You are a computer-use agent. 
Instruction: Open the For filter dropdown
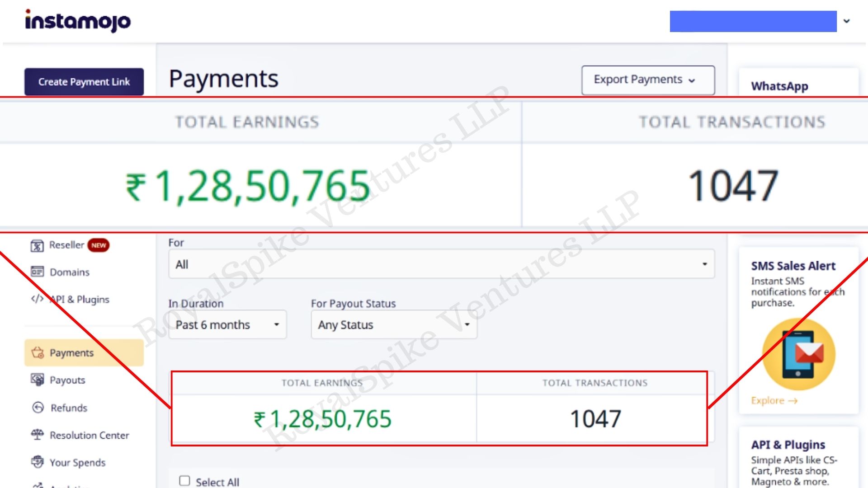pyautogui.click(x=441, y=264)
